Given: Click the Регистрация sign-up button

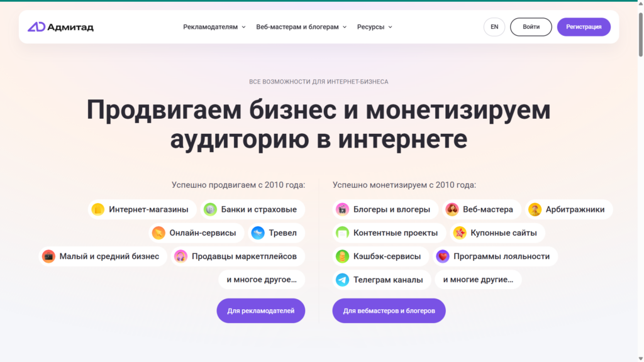Looking at the screenshot, I should [x=584, y=27].
